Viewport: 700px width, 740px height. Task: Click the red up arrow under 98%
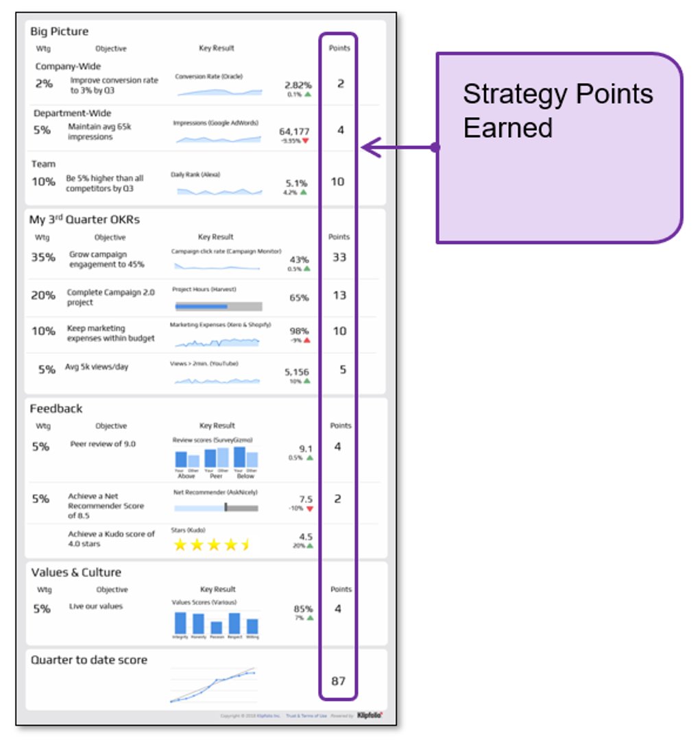click(306, 340)
